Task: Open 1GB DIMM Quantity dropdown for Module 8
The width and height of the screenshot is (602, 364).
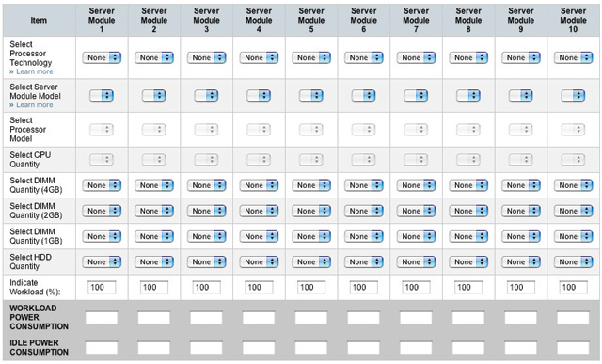Action: 468,236
